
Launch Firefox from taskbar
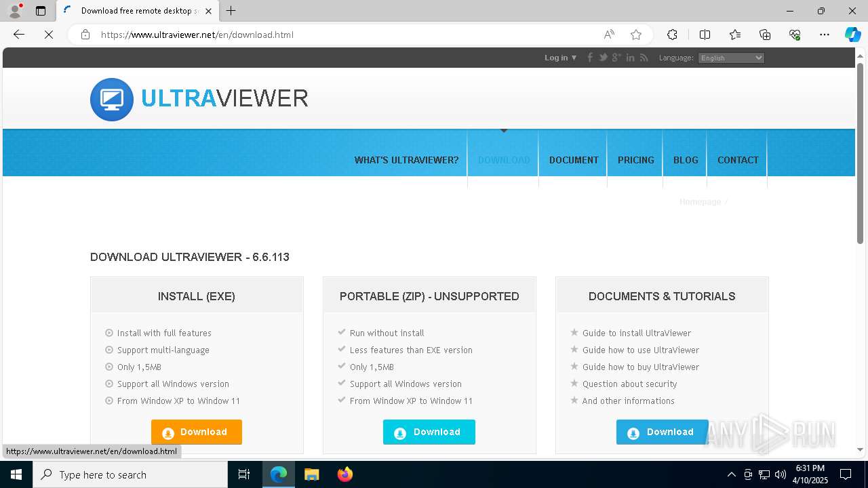click(x=344, y=474)
